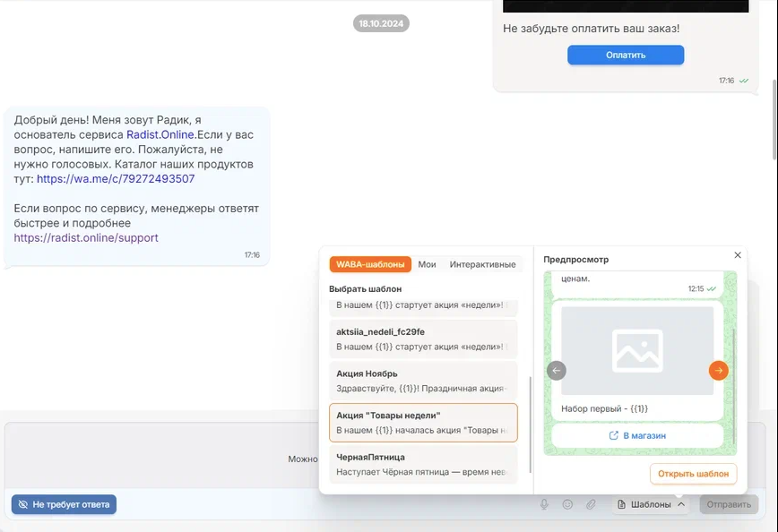Go to next carousel card with orange arrow

718,371
